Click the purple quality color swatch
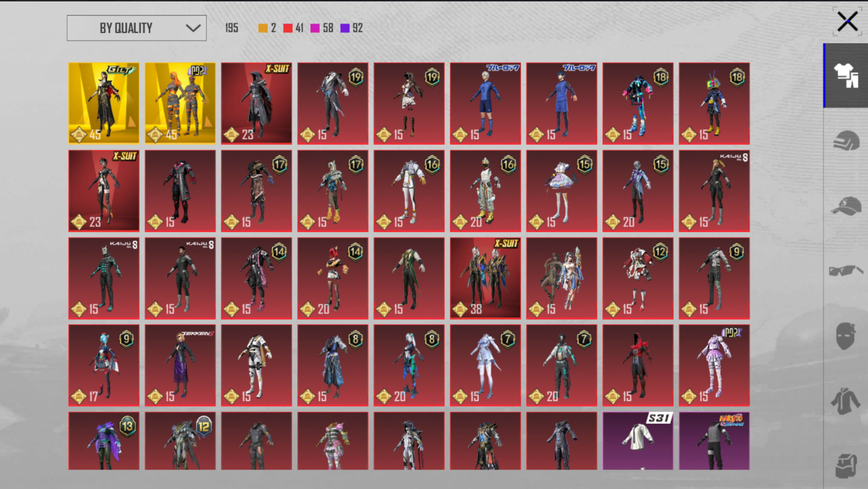Screen dimensions: 868x489 click(x=345, y=28)
